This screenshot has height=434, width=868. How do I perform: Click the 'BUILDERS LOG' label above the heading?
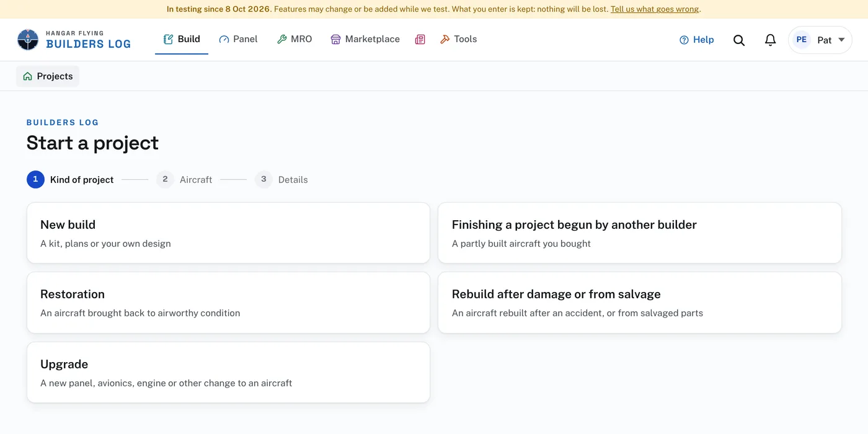pos(63,123)
